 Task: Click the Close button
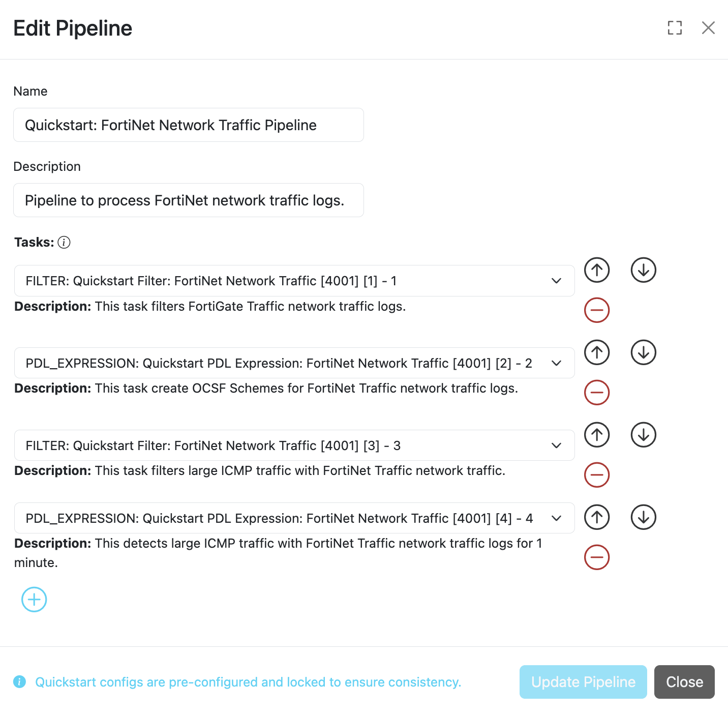click(x=684, y=682)
